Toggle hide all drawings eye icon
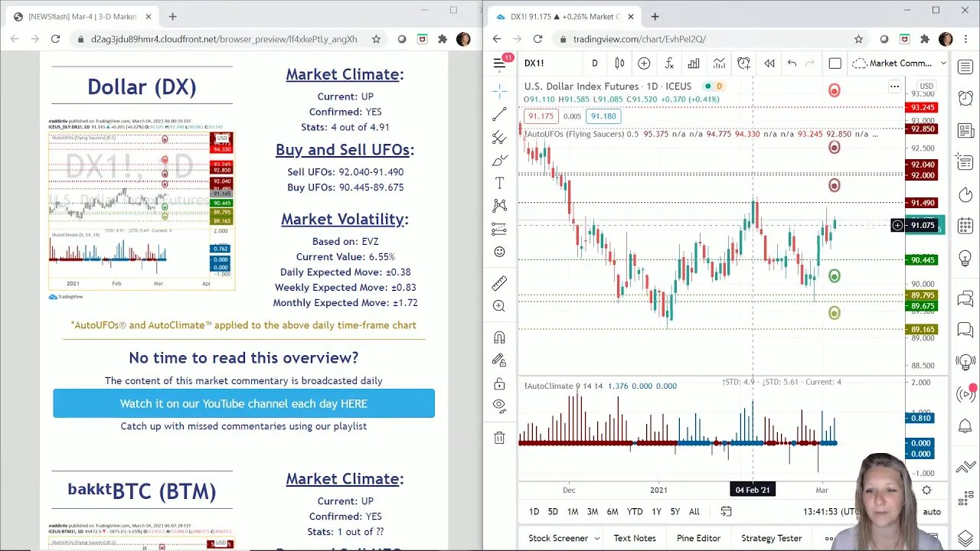The height and width of the screenshot is (551, 980). pyautogui.click(x=499, y=406)
